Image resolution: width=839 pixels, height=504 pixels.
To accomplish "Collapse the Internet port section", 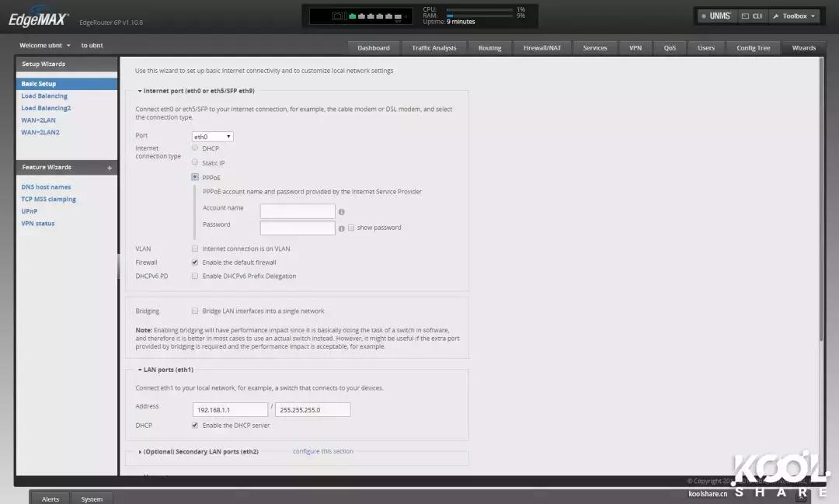I will tap(196, 91).
